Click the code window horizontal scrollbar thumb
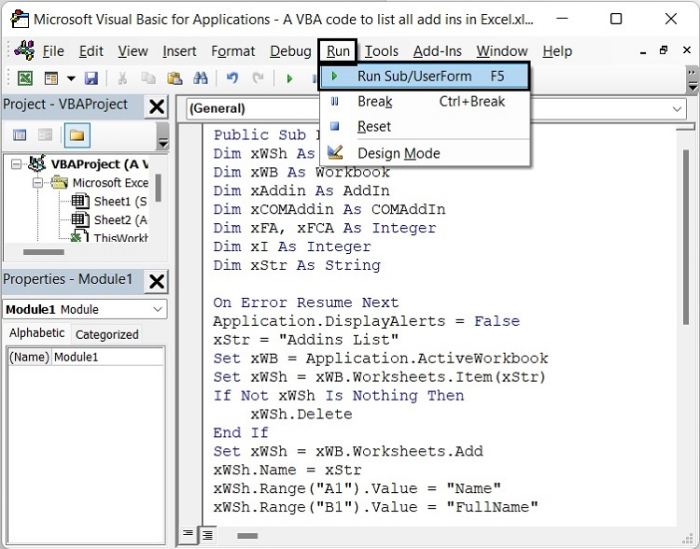 (247, 536)
